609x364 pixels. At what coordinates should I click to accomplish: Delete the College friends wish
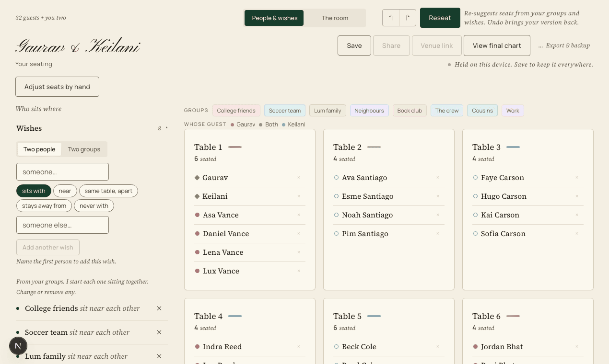pos(159,308)
